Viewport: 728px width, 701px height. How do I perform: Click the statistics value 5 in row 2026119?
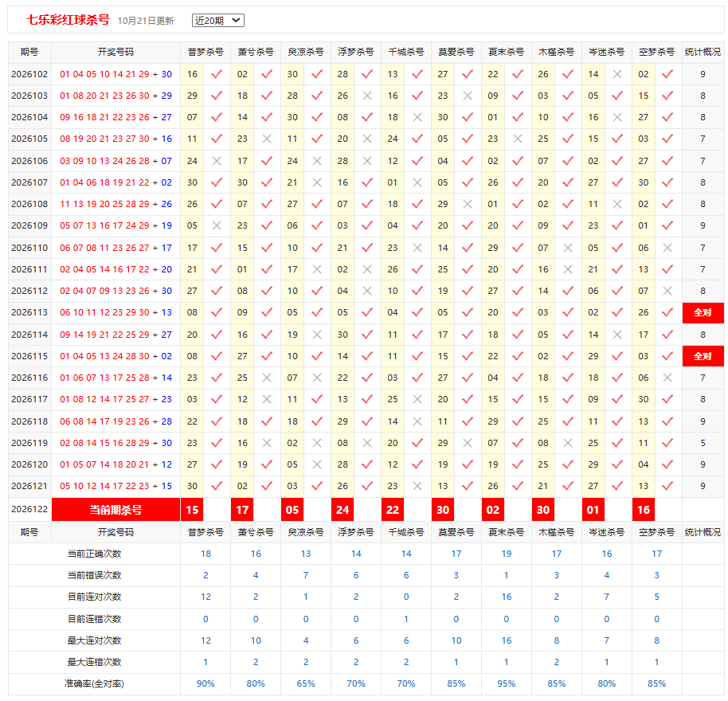click(703, 443)
